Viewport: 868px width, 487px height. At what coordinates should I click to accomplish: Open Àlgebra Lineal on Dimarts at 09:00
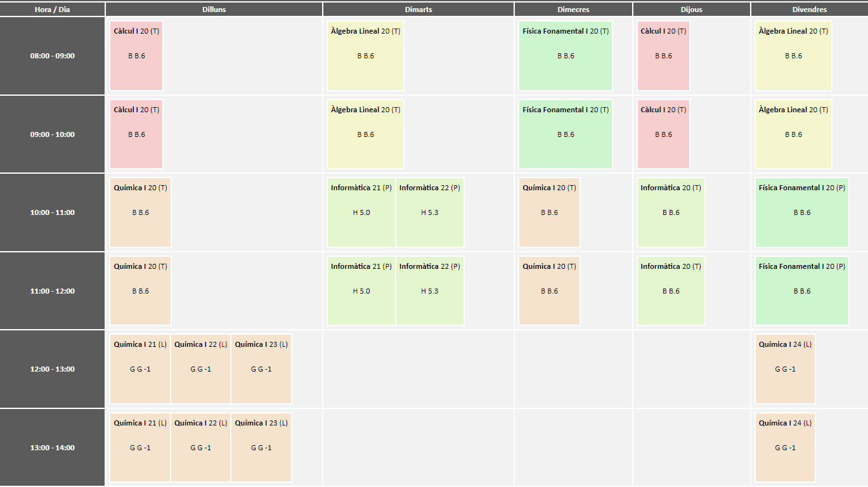365,134
